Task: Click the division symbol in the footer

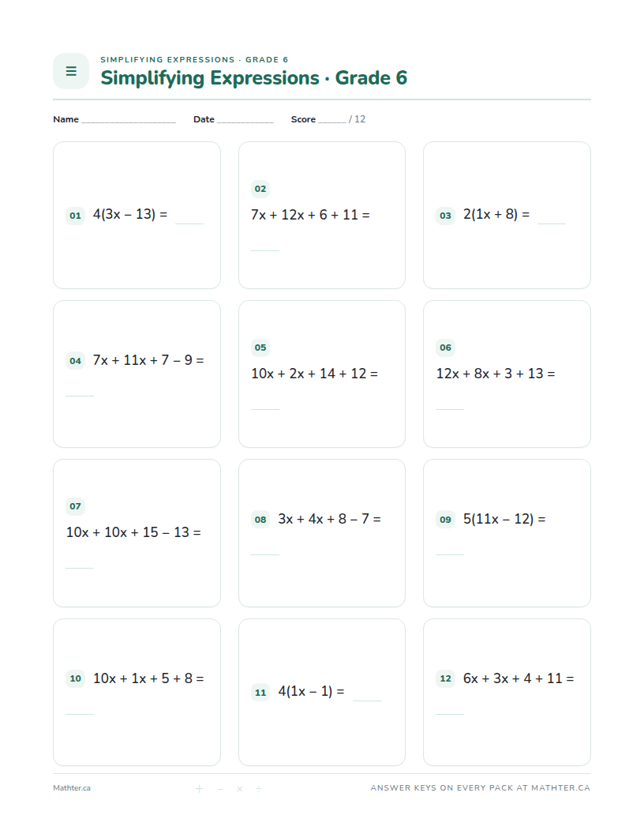Action: [259, 788]
